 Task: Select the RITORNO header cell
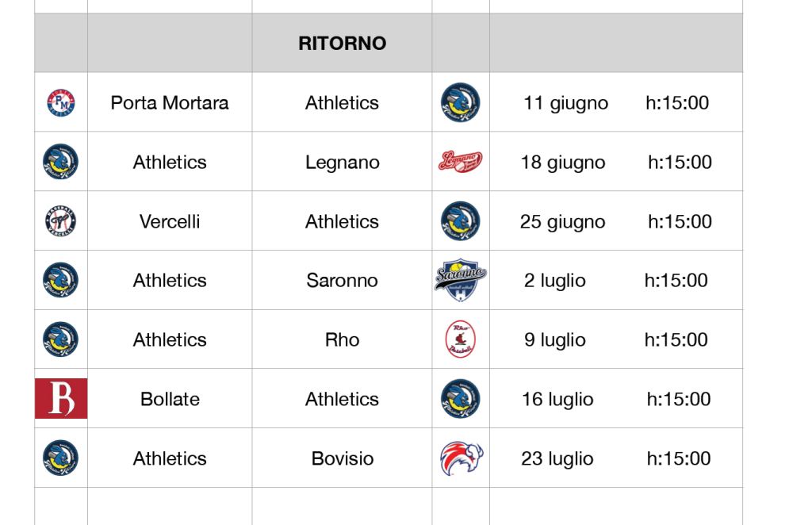point(342,43)
